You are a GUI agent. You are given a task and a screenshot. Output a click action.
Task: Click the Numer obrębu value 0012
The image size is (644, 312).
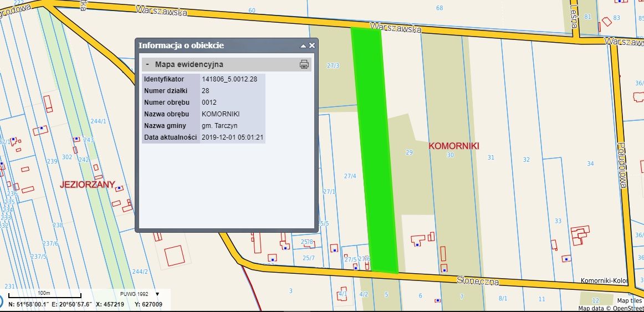click(x=209, y=102)
